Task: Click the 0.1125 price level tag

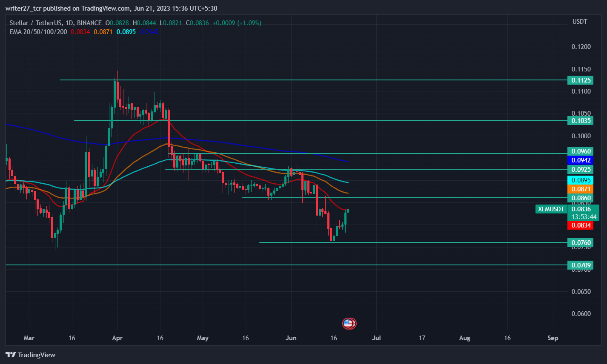Action: 581,80
